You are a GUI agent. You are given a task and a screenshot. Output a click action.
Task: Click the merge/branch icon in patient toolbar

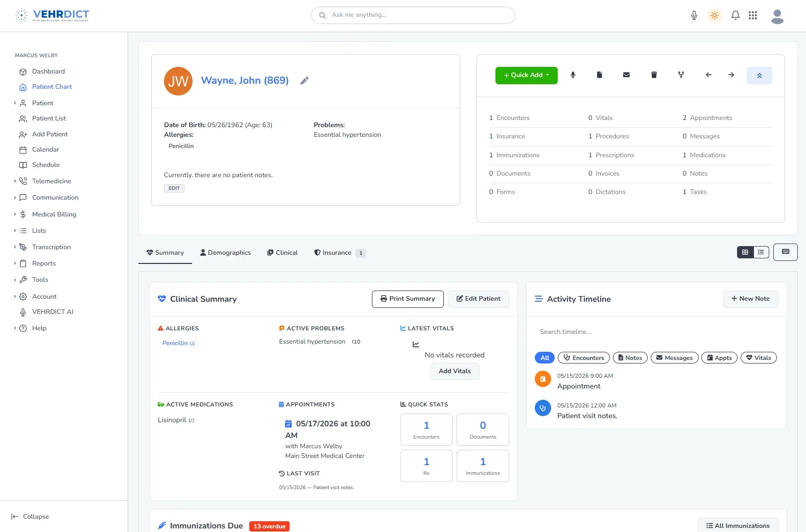coord(681,75)
